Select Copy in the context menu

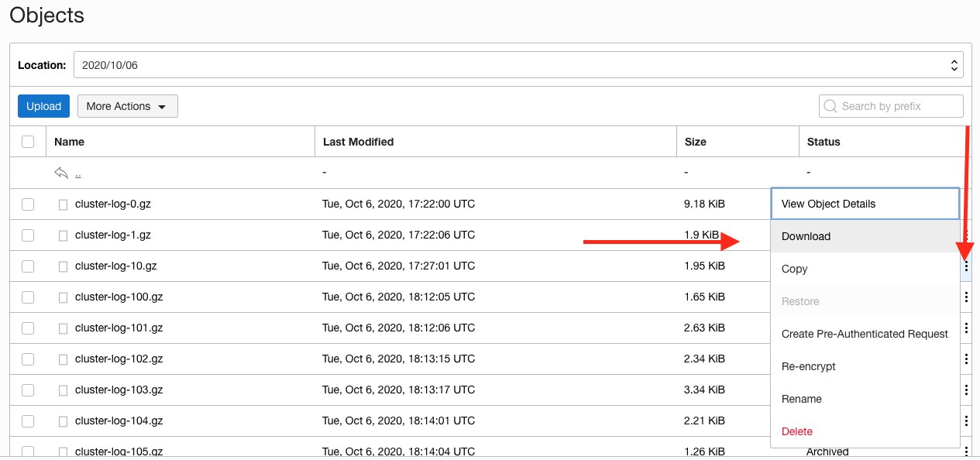(x=865, y=269)
